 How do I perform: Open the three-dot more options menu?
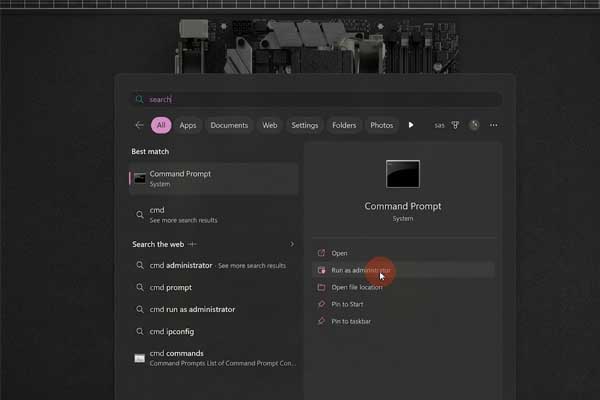[x=494, y=125]
